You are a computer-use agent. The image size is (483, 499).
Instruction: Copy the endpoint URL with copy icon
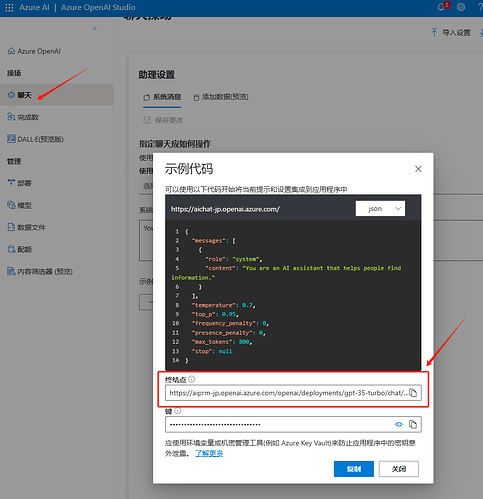[413, 393]
